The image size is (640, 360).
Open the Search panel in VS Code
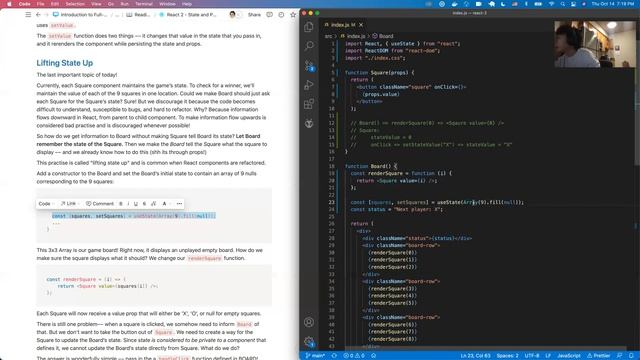pos(309,46)
